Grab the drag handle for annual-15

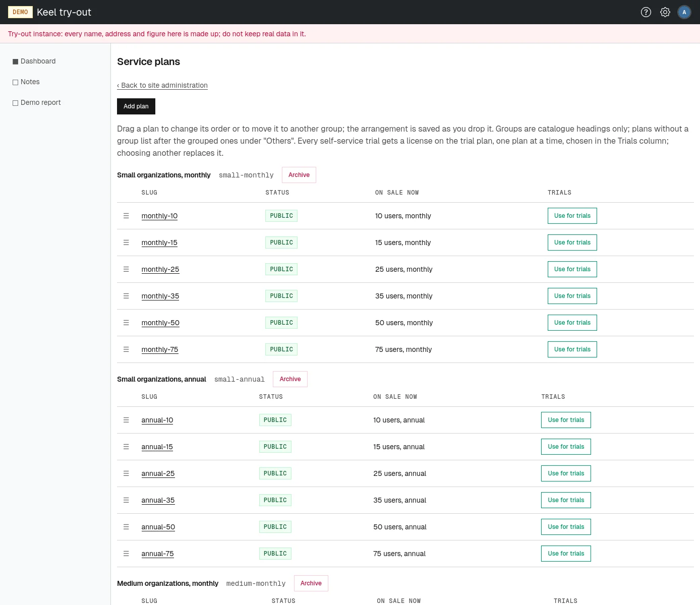click(x=126, y=447)
